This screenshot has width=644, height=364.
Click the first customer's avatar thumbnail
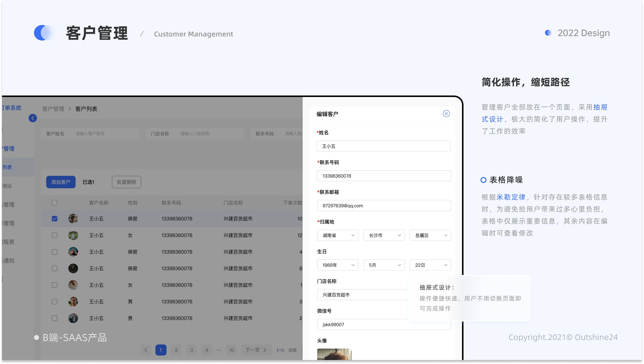73,218
